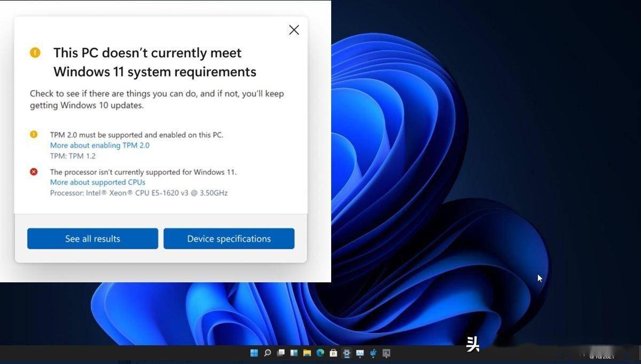Click the 'See all results' button
The width and height of the screenshot is (641, 364).
[92, 239]
